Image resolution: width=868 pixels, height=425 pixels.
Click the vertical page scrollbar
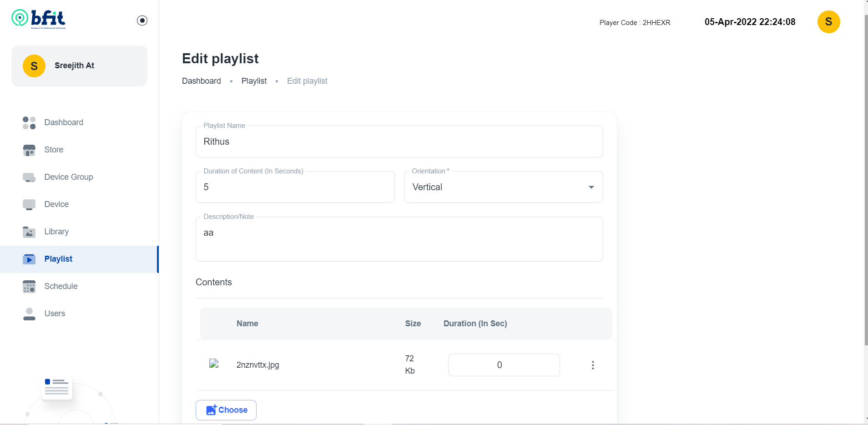point(866,180)
